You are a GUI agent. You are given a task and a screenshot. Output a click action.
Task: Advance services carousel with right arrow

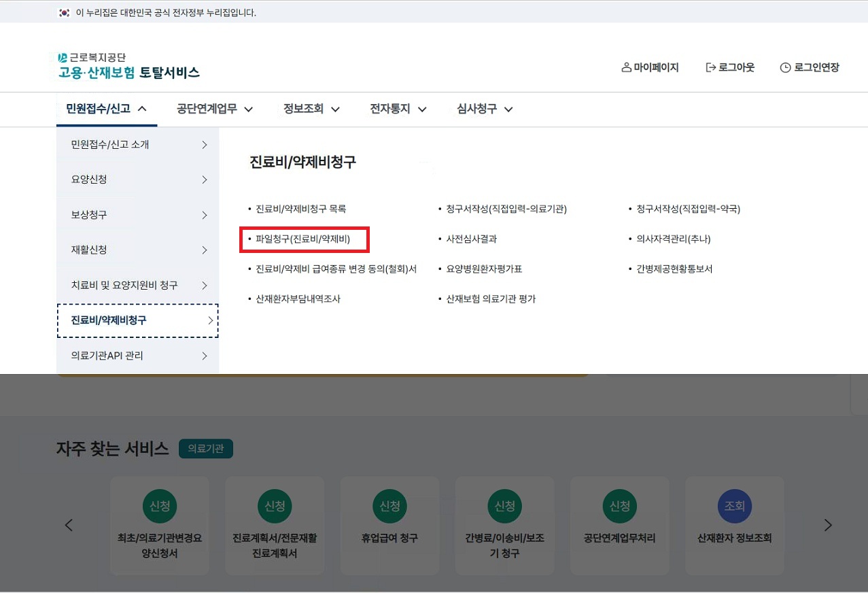pyautogui.click(x=827, y=525)
